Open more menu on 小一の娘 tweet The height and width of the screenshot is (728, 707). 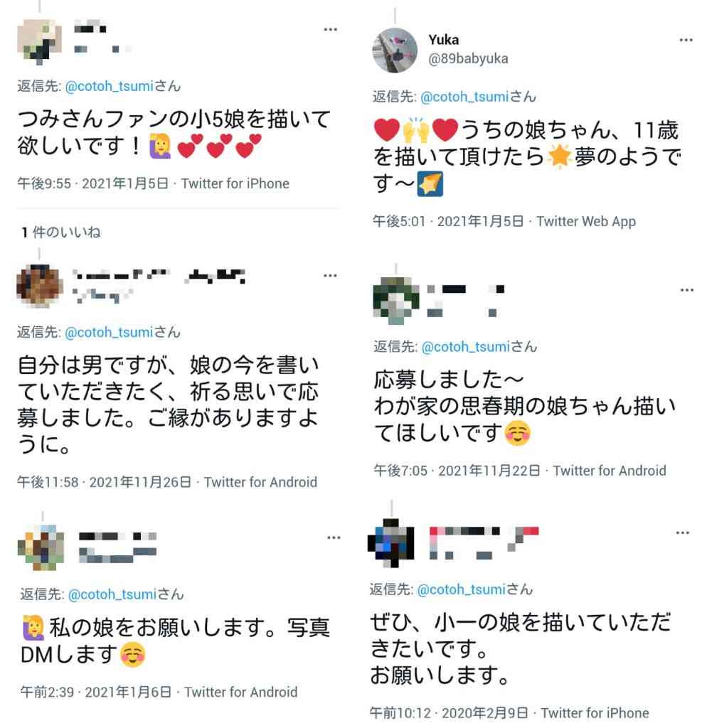(682, 532)
